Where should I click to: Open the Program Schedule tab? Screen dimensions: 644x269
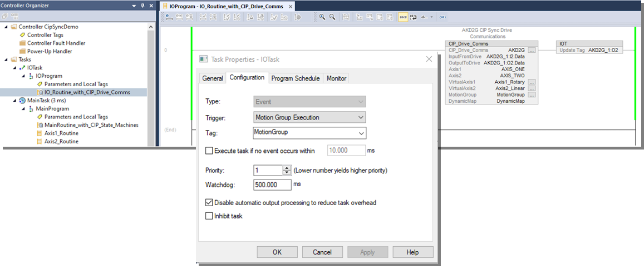pos(296,78)
